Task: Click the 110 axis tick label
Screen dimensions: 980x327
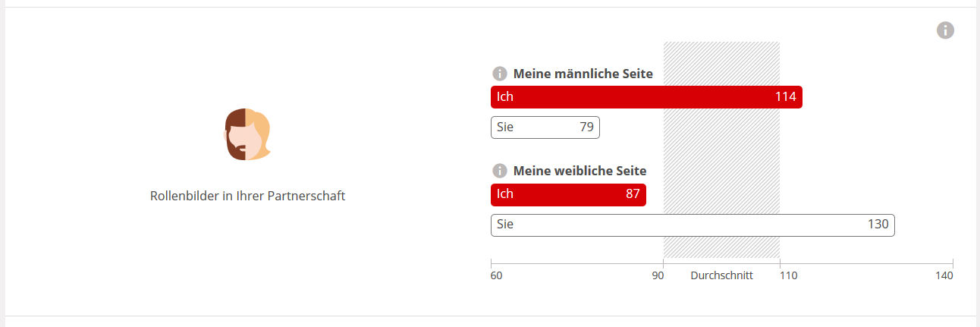Action: click(x=789, y=276)
